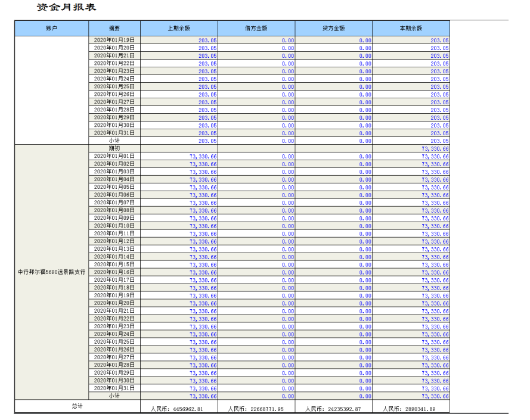530x420 pixels.
Task: Click 2020年01月29日 in the 73,330.66 section
Action: click(114, 373)
